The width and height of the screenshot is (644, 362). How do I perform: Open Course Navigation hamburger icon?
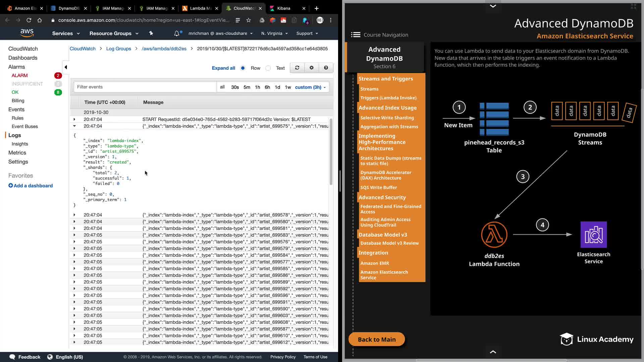tap(356, 35)
